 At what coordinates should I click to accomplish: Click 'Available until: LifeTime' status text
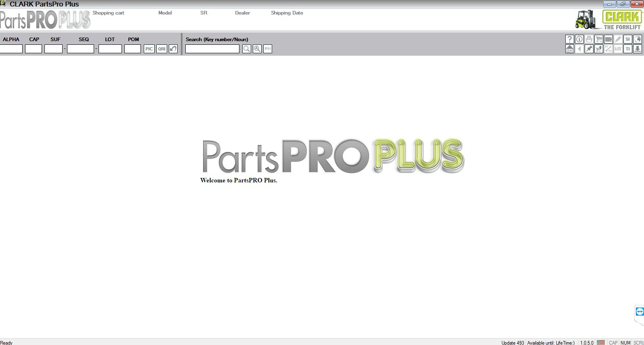551,343
